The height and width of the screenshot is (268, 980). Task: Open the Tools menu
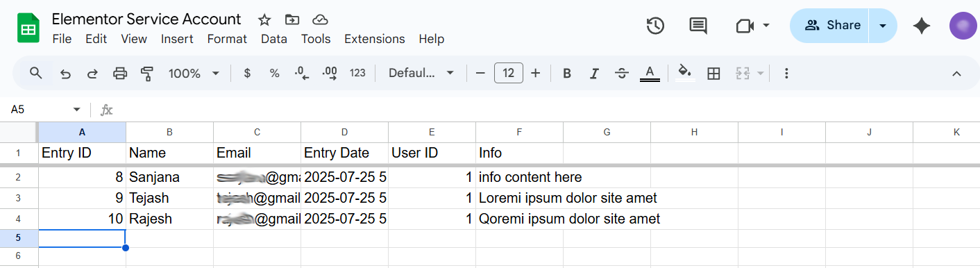point(316,39)
